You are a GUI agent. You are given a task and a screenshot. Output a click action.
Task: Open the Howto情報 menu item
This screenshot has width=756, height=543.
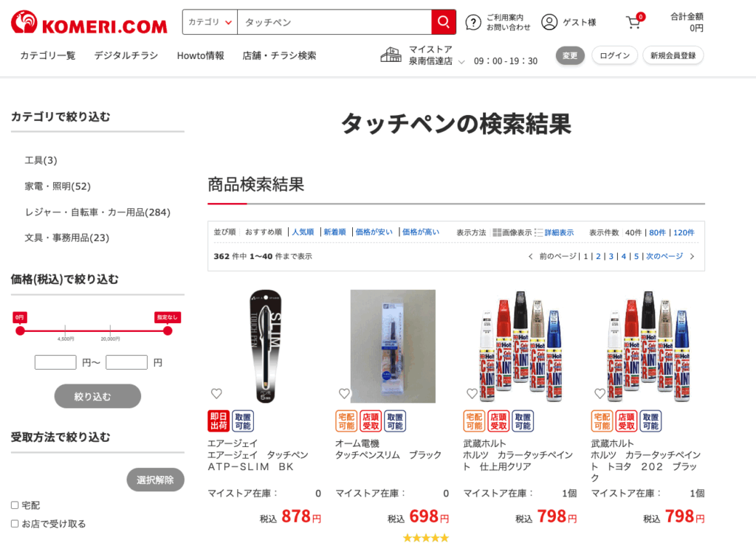201,55
